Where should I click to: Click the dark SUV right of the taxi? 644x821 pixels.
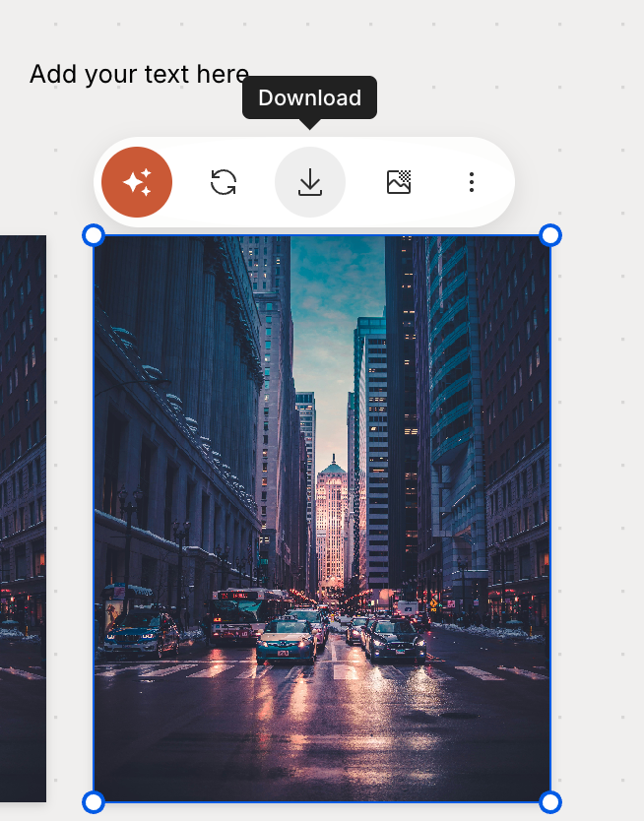point(396,640)
